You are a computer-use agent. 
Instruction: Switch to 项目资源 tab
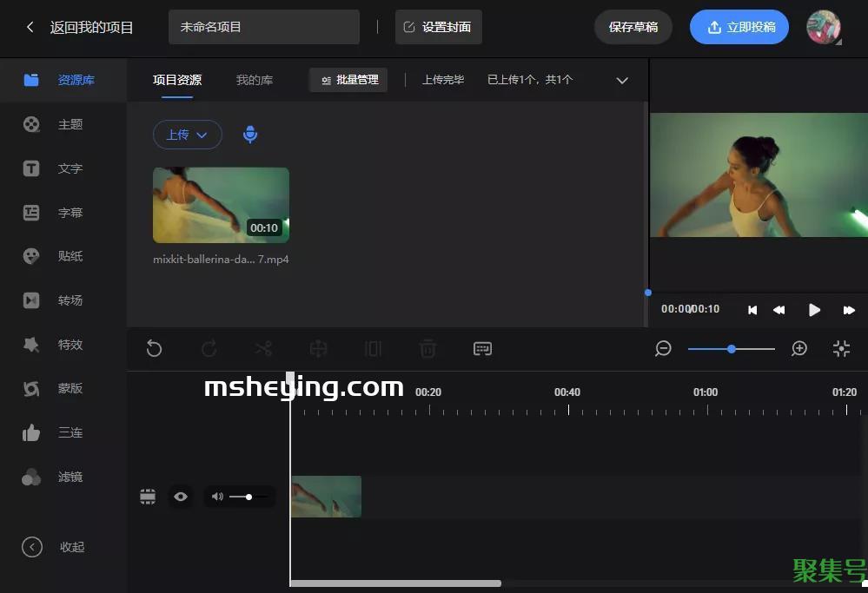(x=177, y=80)
